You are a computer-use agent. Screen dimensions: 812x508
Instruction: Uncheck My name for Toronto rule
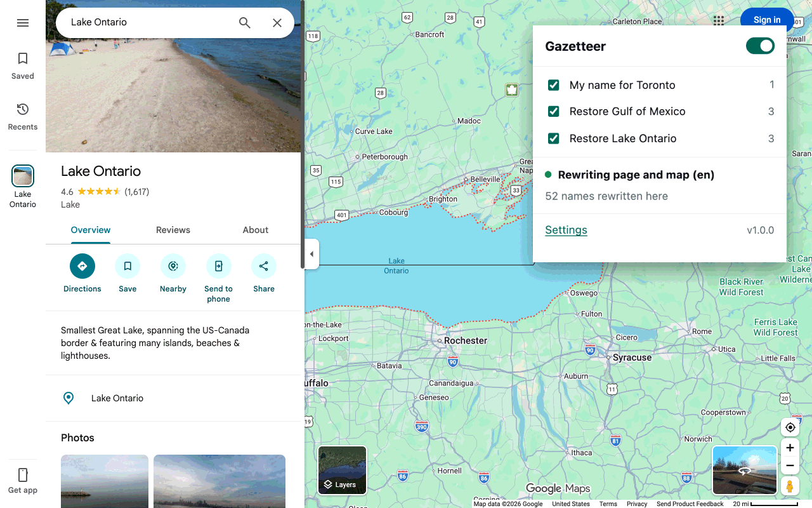(554, 85)
